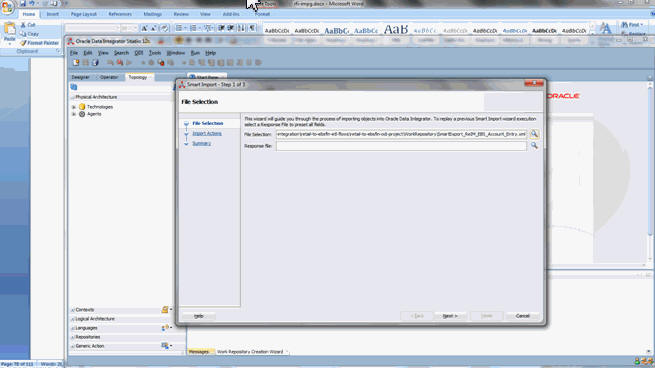Screen dimensions: 655x368
Task: Select the File Selection wizard step
Action: tap(208, 123)
